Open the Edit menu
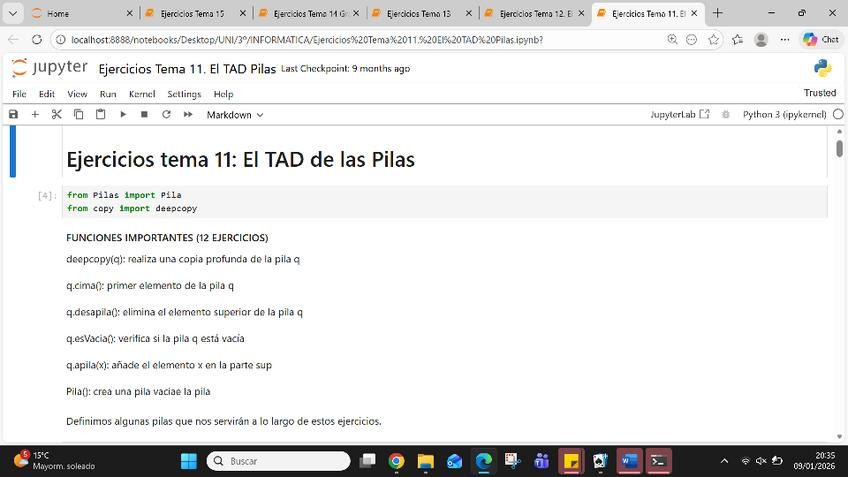The image size is (848, 477). [x=47, y=94]
